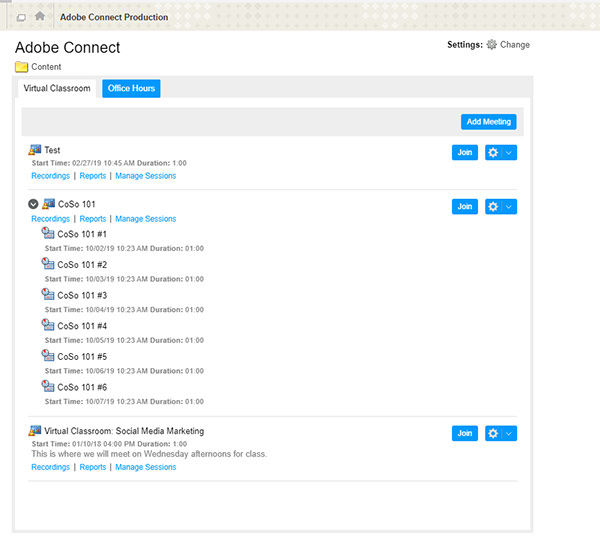Screen dimensions: 600x537
Task: Click the CoSo 101 meeting title
Action: tap(77, 204)
